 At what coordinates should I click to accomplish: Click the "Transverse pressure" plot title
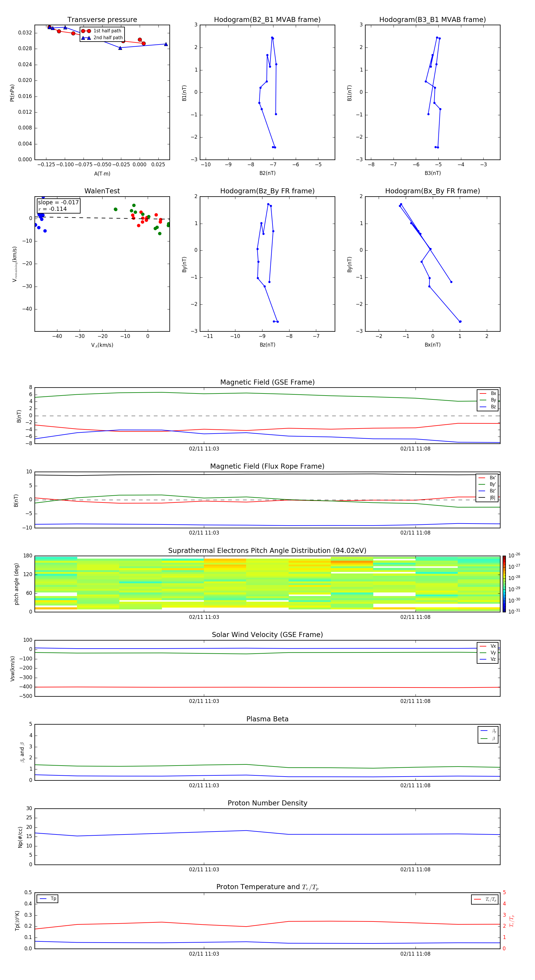(x=102, y=20)
